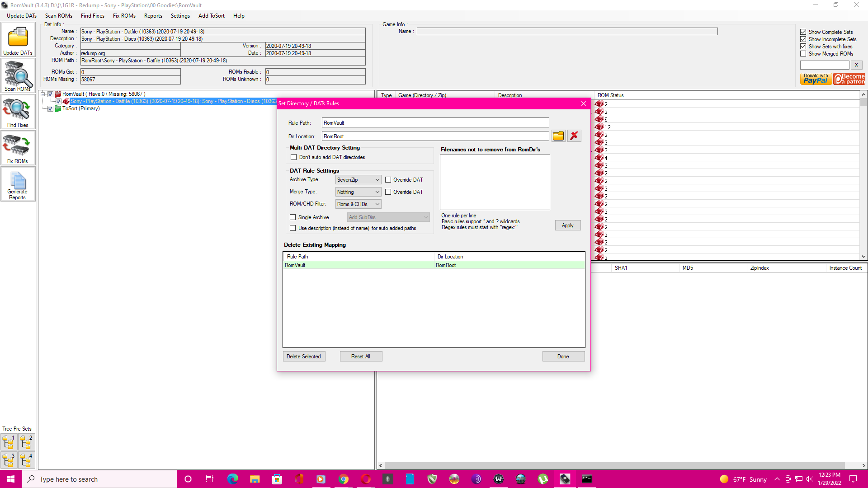
Task: Open the Fix ROMs menu
Action: click(124, 16)
